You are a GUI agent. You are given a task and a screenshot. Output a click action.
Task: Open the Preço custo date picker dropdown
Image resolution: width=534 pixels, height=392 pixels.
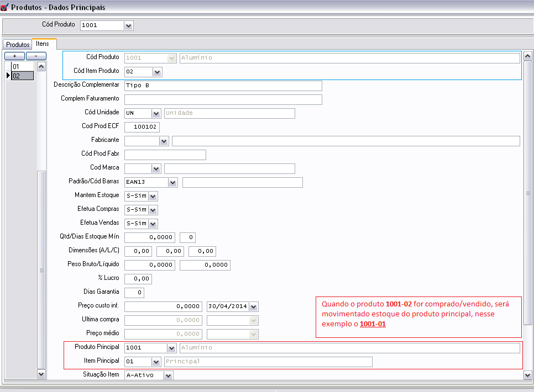[254, 306]
